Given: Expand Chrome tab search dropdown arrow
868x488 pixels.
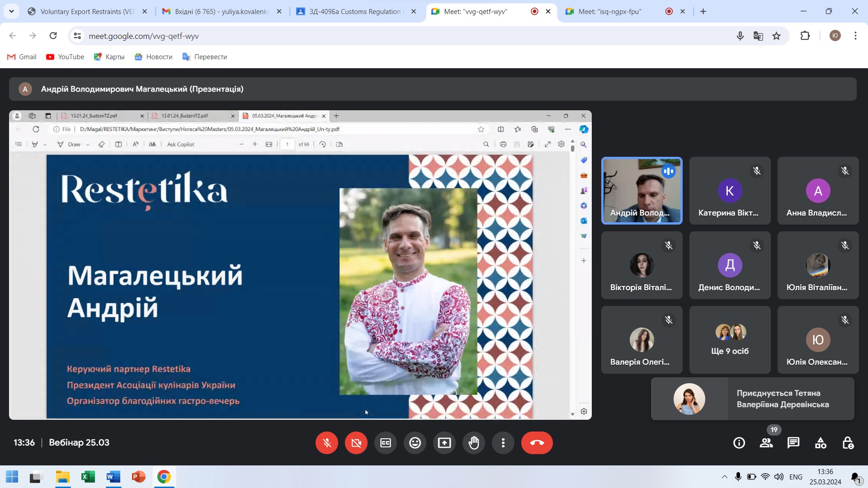Looking at the screenshot, I should coord(11,11).
